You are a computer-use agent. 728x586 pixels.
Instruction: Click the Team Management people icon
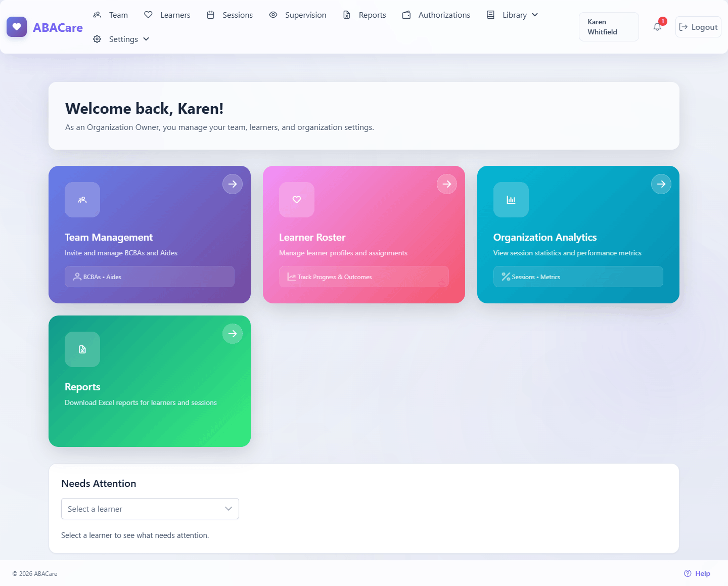(82, 200)
